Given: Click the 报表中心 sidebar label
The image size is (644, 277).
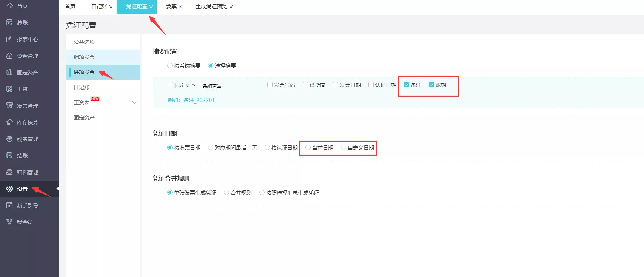Looking at the screenshot, I should click(x=28, y=39).
